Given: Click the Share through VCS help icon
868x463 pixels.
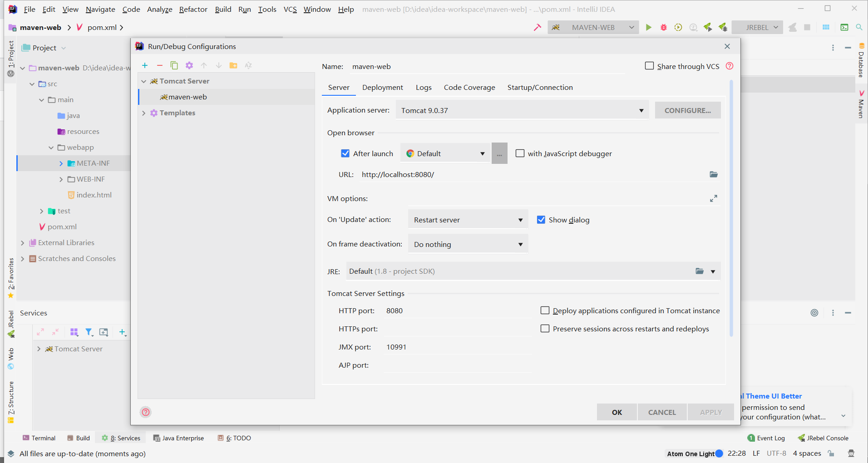Looking at the screenshot, I should pyautogui.click(x=730, y=66).
